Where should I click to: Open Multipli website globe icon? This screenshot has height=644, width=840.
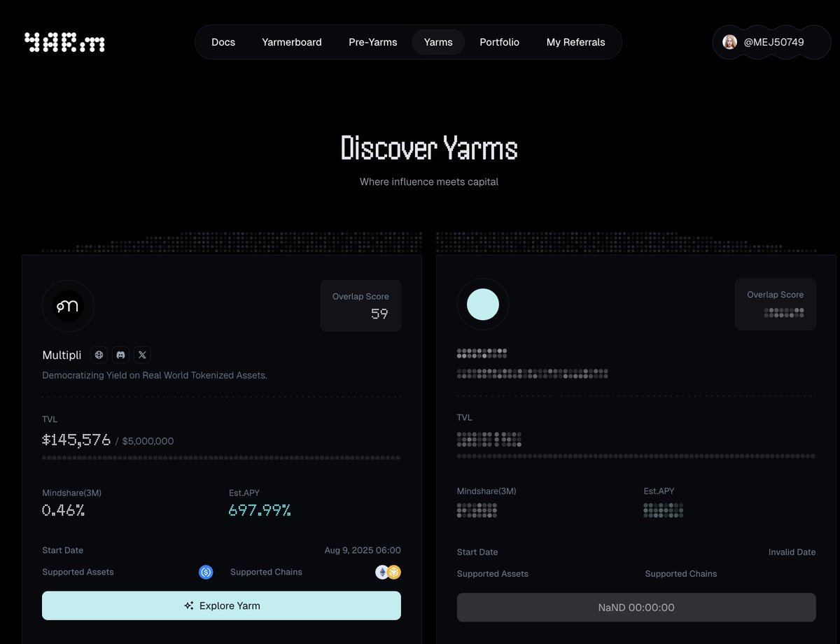[99, 355]
